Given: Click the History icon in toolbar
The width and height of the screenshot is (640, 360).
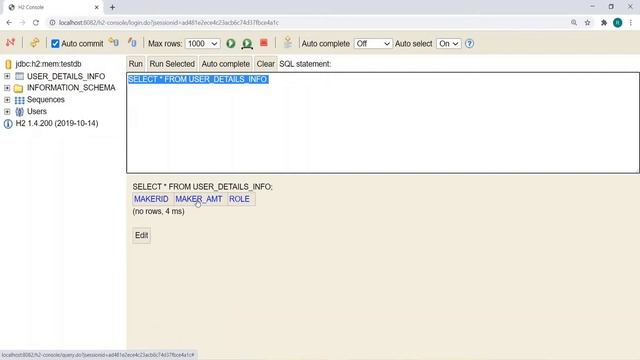Looking at the screenshot, I should point(288,42).
